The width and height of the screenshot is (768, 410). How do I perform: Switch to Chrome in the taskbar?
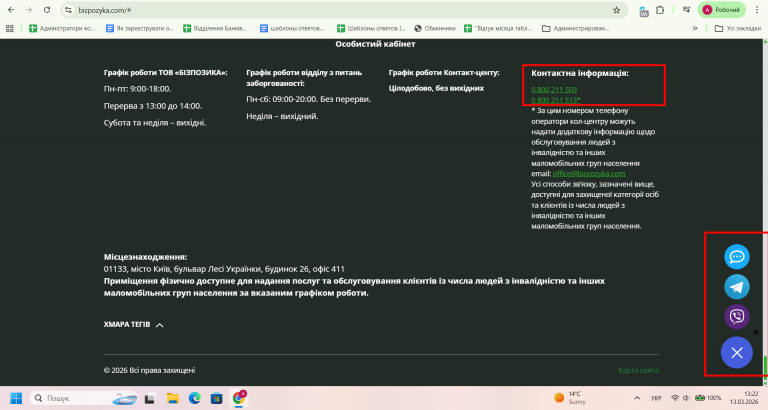[x=239, y=398]
